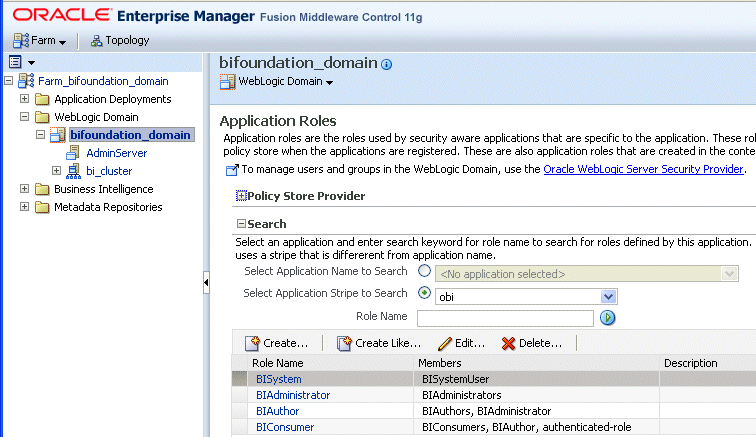Click the AdminServer server icon

(x=73, y=153)
